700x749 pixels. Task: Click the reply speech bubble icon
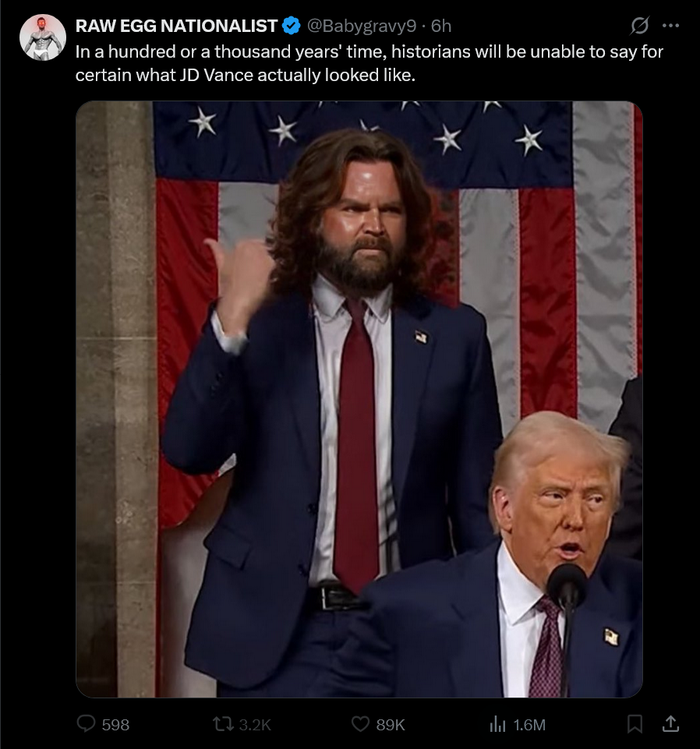[x=86, y=724]
